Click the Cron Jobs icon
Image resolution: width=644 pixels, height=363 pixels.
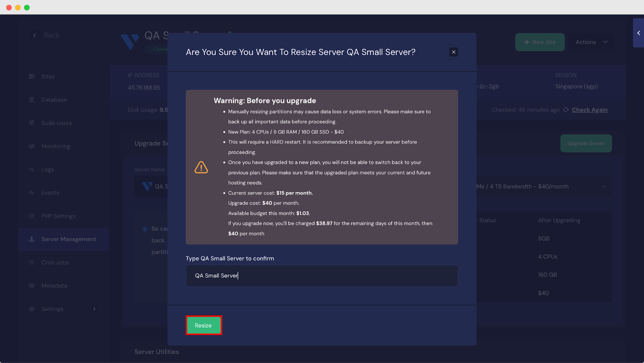pos(32,262)
